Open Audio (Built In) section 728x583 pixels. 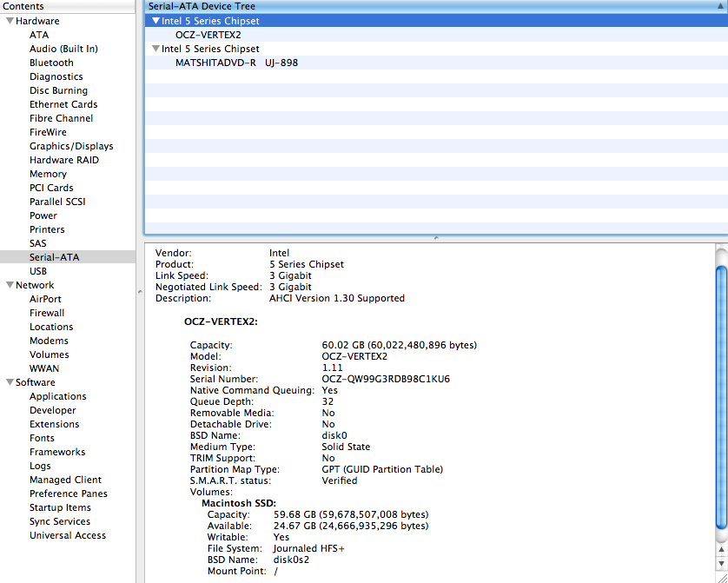[63, 49]
